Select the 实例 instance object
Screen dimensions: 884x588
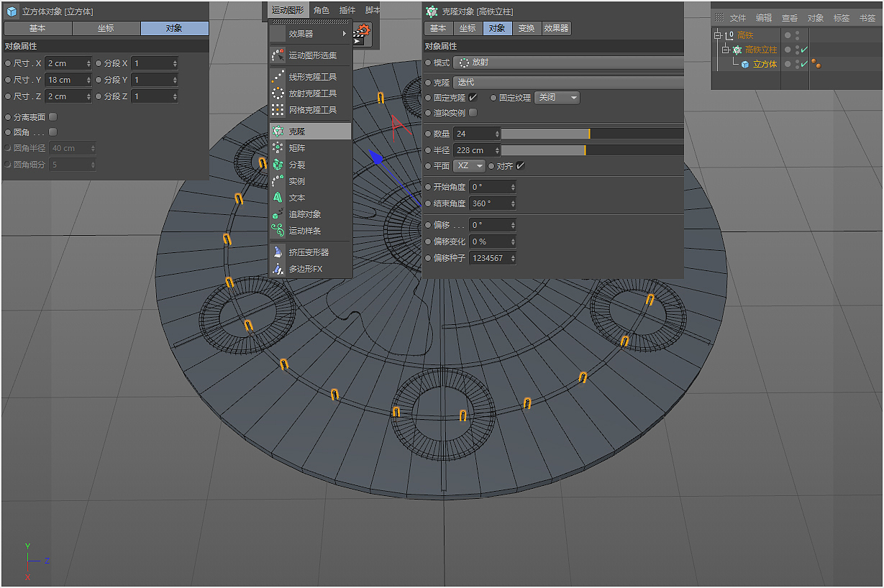click(x=311, y=181)
